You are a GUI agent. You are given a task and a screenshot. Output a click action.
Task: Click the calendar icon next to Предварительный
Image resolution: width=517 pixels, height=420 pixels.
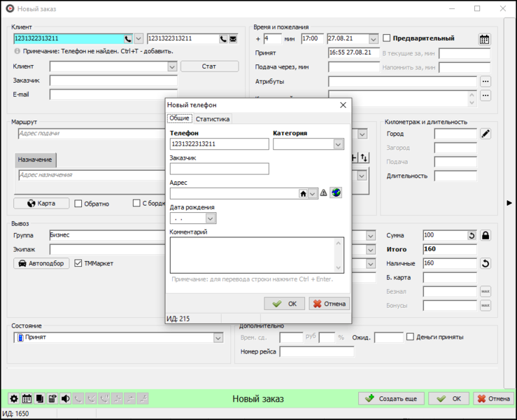(x=484, y=39)
